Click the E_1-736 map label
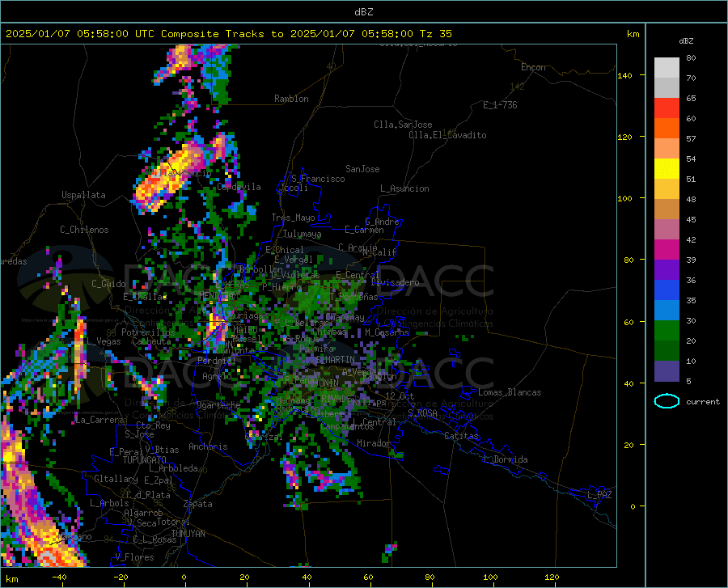 pyautogui.click(x=500, y=105)
